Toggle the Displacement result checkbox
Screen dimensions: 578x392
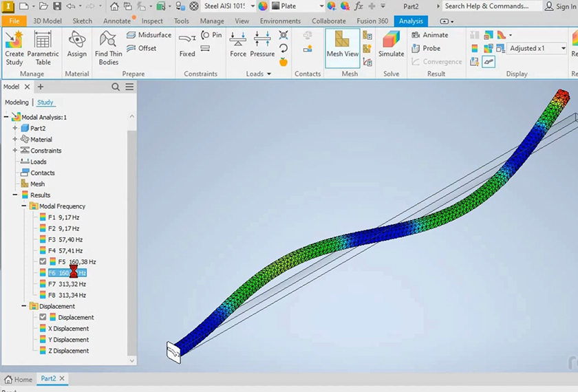pyautogui.click(x=43, y=318)
